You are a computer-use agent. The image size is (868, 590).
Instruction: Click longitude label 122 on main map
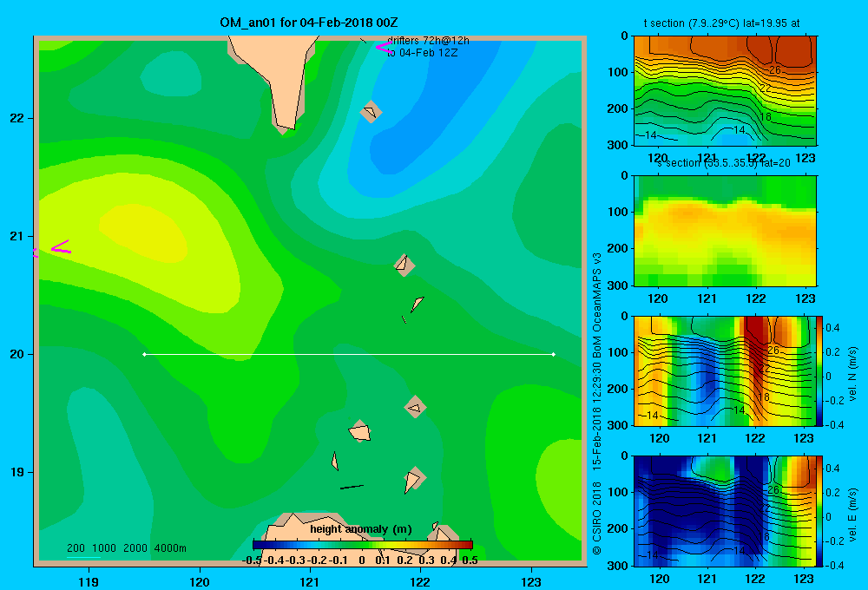click(420, 581)
